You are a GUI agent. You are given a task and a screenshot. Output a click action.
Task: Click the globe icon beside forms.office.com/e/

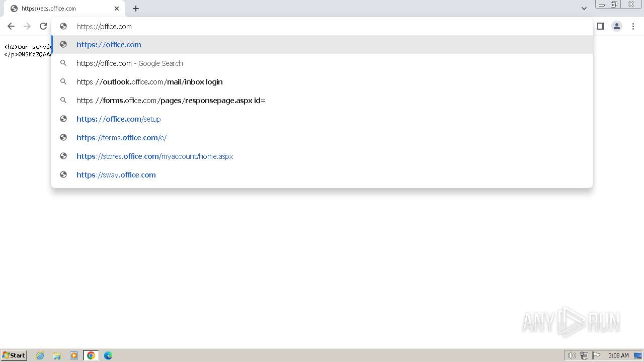tap(63, 137)
